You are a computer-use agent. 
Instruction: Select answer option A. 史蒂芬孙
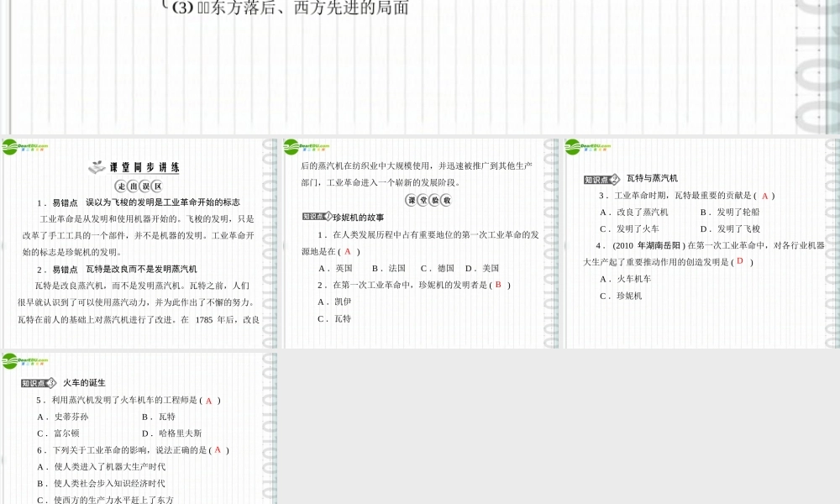[x=63, y=416]
